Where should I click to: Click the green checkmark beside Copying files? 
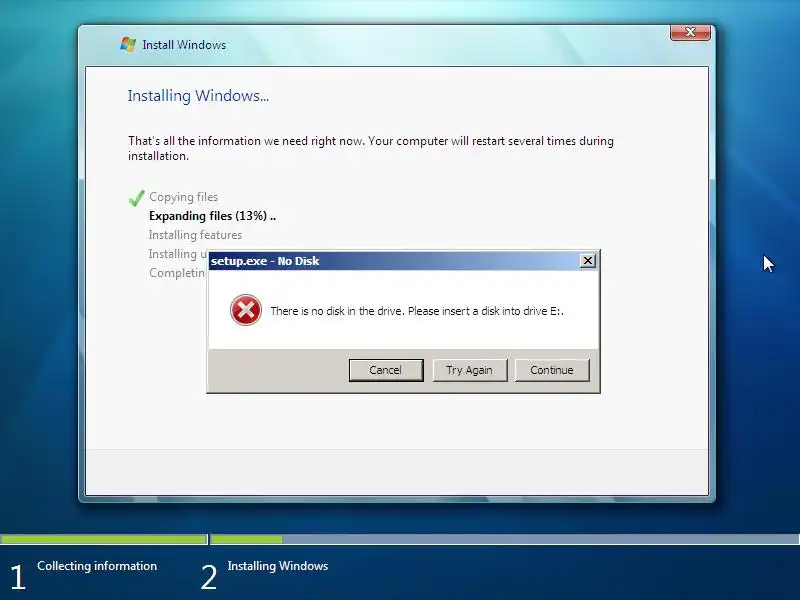coord(136,198)
